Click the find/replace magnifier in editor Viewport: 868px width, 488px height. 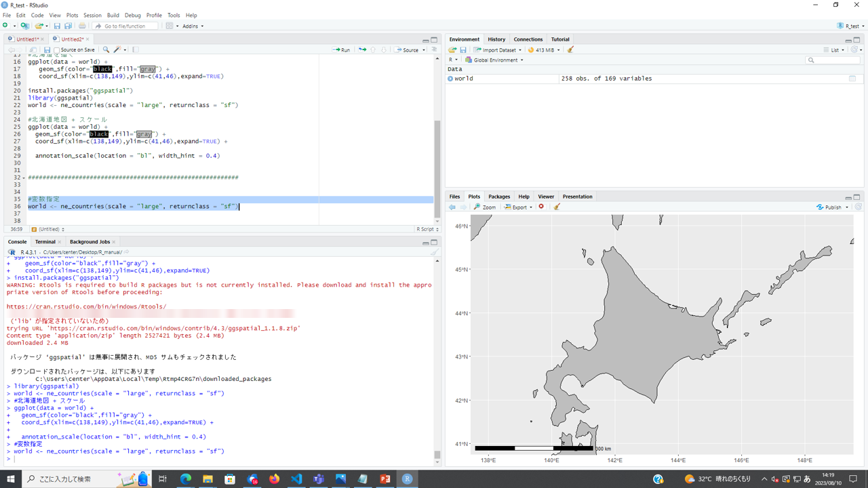[x=106, y=49]
